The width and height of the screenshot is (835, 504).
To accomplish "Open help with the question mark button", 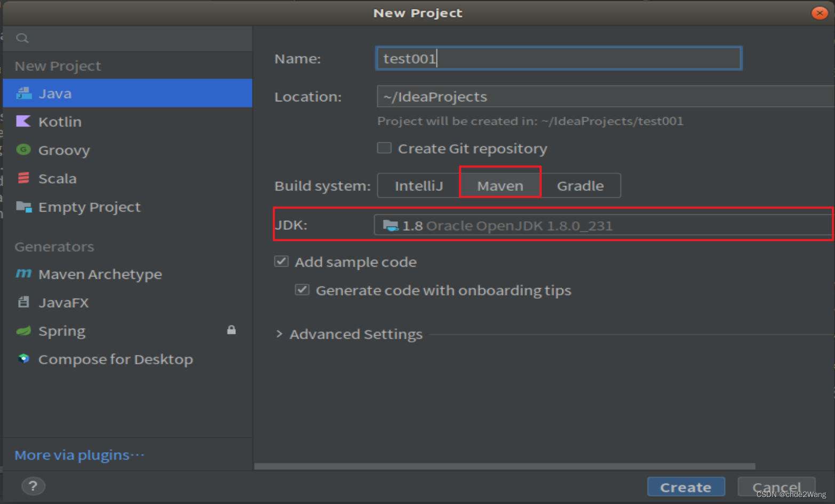I will 33,486.
